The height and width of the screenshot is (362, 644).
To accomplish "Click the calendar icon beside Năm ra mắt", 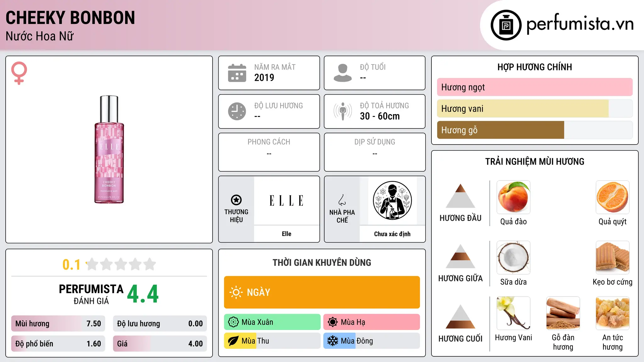I will 237,73.
